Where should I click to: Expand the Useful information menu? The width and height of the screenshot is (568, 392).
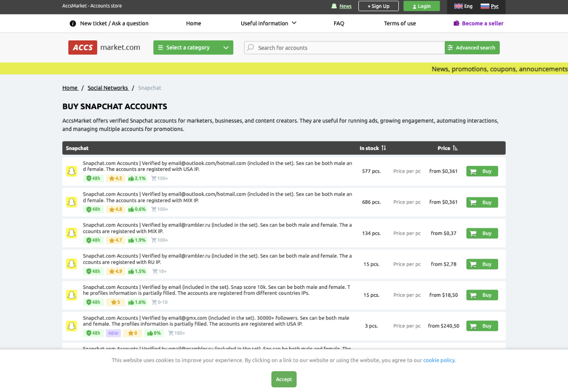tap(269, 23)
